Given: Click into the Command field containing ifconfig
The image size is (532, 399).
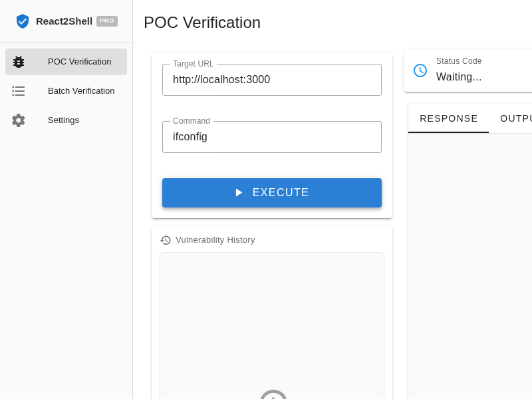Looking at the screenshot, I should click(x=272, y=137).
